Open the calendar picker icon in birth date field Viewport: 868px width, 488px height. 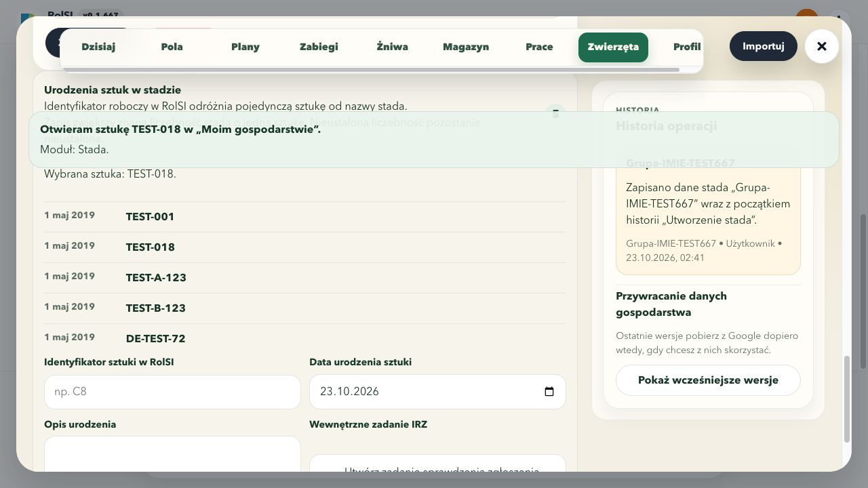(x=549, y=392)
